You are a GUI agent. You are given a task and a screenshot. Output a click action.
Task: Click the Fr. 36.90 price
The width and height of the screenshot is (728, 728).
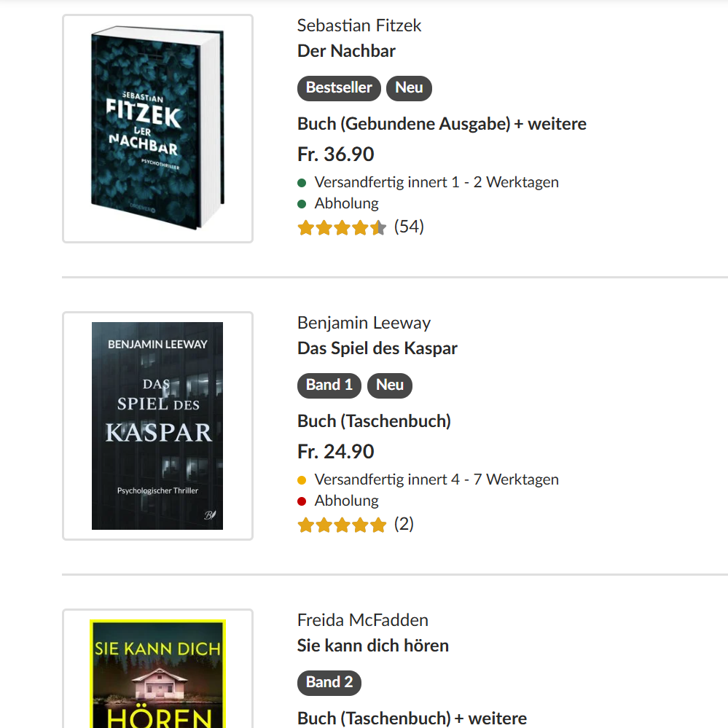point(336,154)
